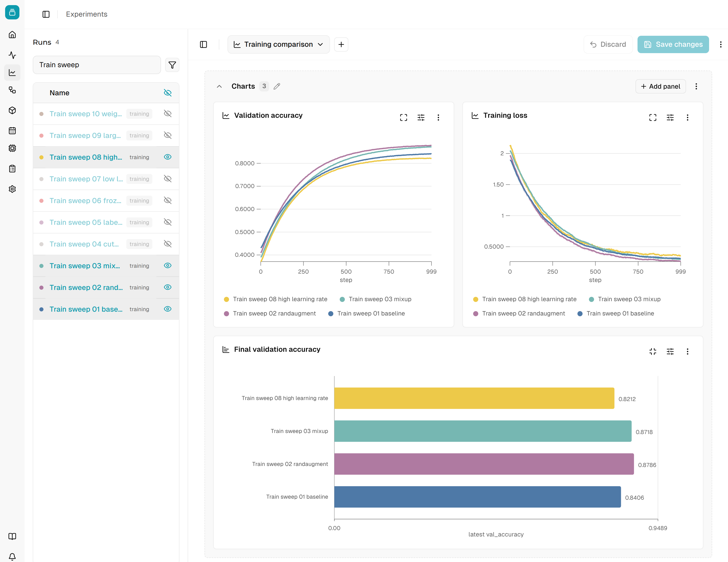Viewport: 728px width, 562px height.
Task: Open the notifications bell icon
Action: click(x=12, y=557)
